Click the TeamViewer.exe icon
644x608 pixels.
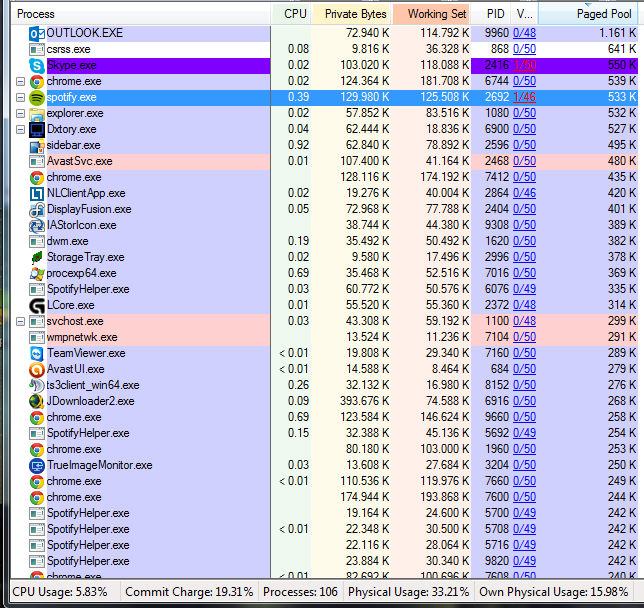tap(37, 354)
